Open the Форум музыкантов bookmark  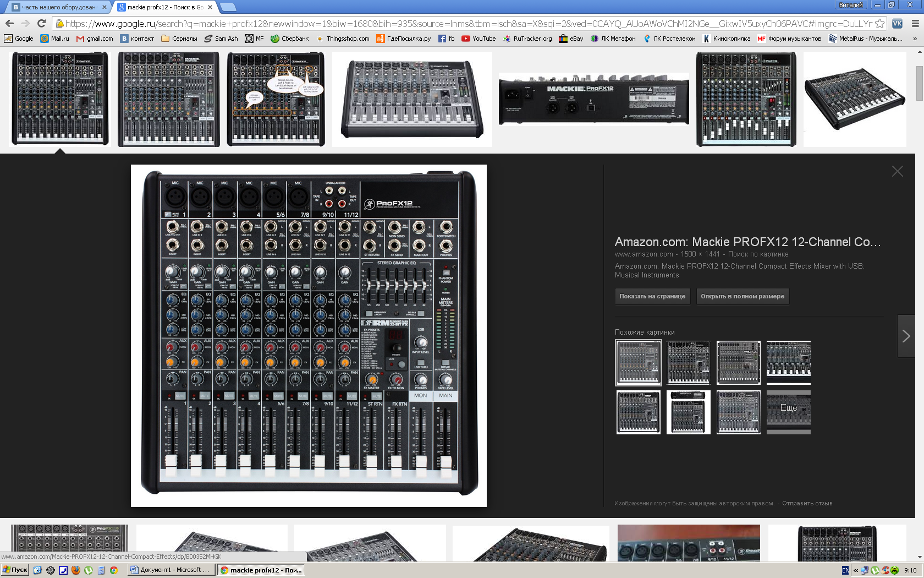789,39
